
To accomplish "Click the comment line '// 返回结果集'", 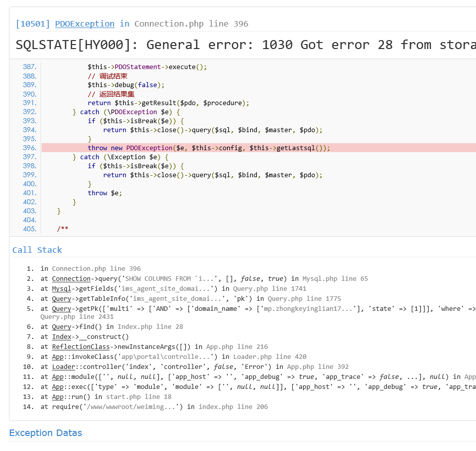I will click(x=111, y=94).
